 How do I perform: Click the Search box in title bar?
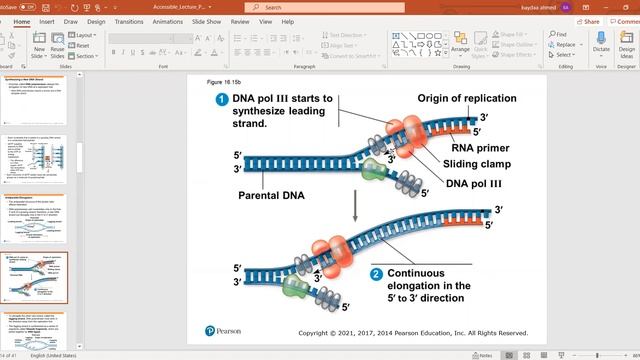pos(324,7)
